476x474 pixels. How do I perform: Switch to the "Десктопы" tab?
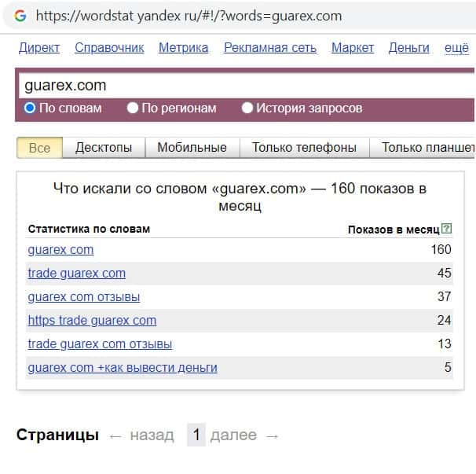point(104,147)
